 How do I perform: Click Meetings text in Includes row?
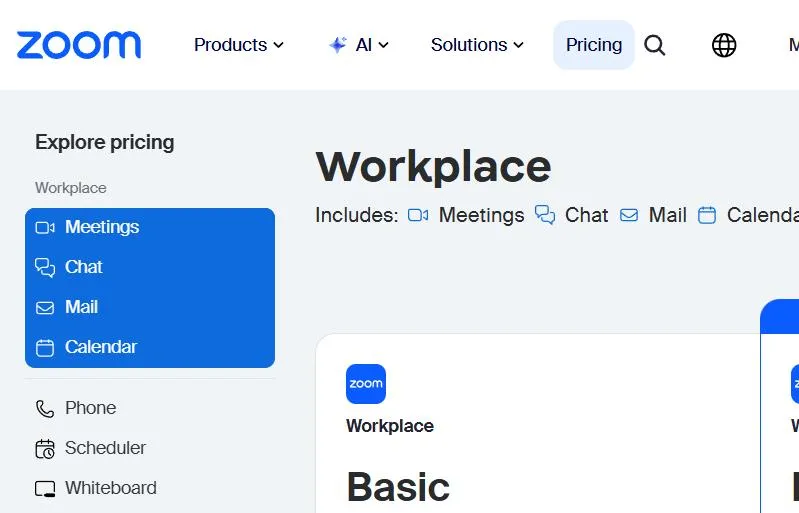pos(482,215)
